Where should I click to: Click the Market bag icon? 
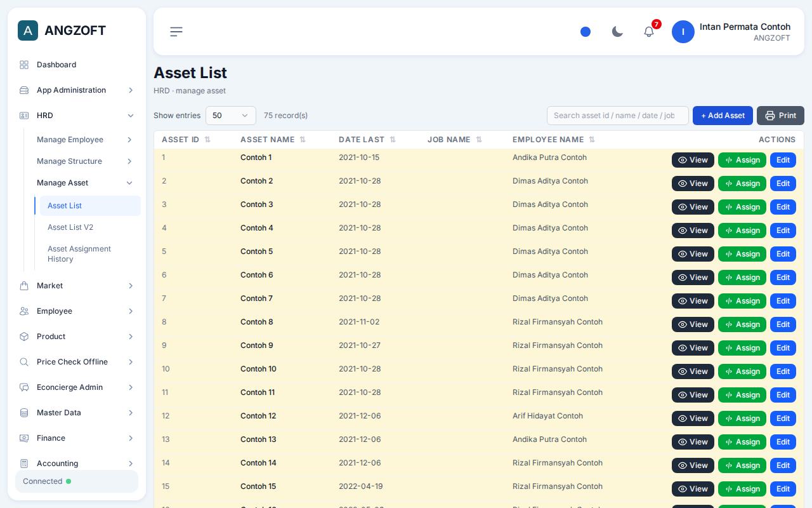(24, 286)
